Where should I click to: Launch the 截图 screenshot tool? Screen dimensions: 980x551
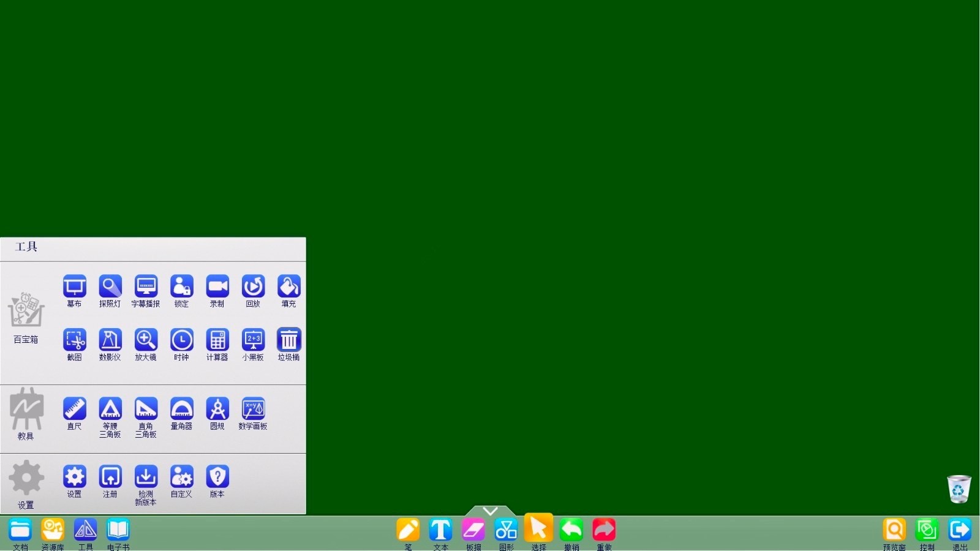pos(74,340)
